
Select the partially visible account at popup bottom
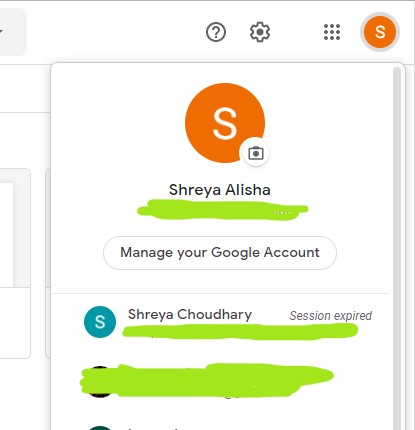point(220,427)
